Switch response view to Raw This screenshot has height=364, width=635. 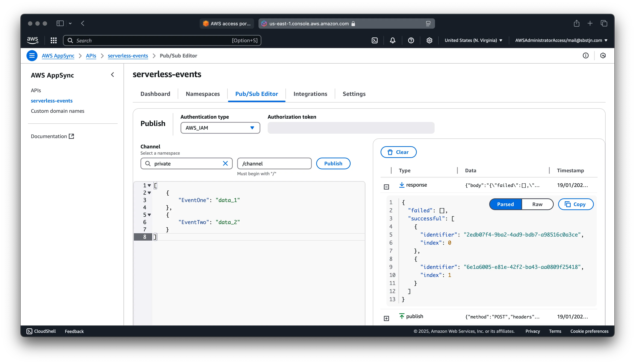point(537,204)
